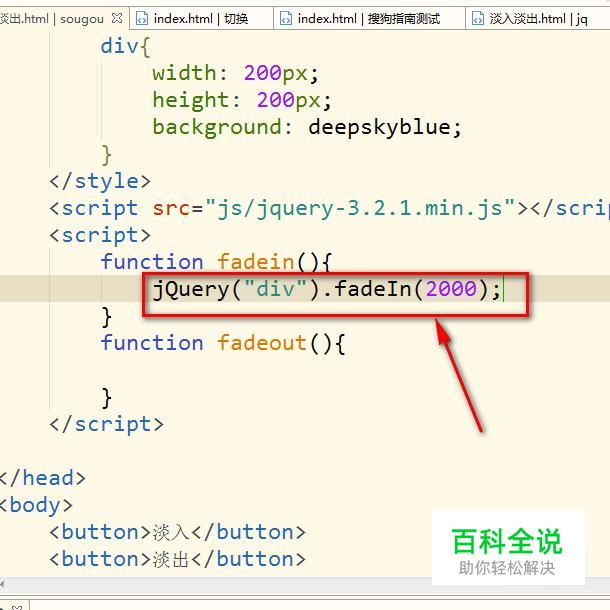Click file icon on 搜狗指南测试 tab

(286, 18)
